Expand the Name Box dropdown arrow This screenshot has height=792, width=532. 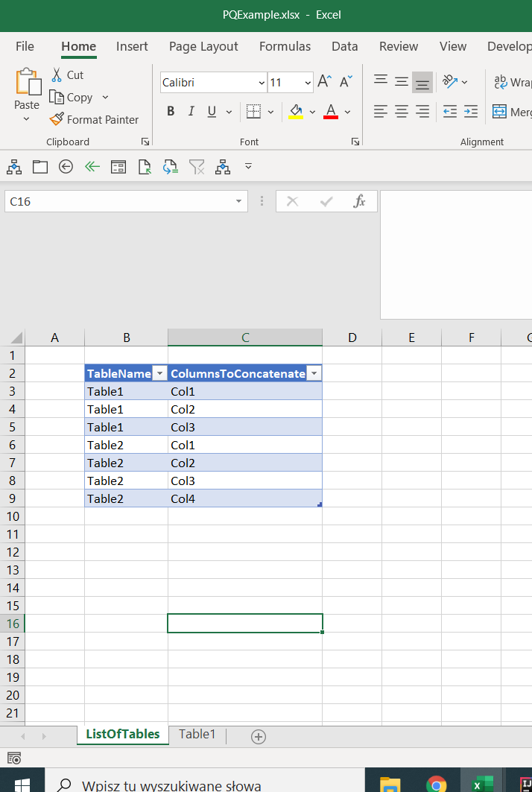click(238, 201)
